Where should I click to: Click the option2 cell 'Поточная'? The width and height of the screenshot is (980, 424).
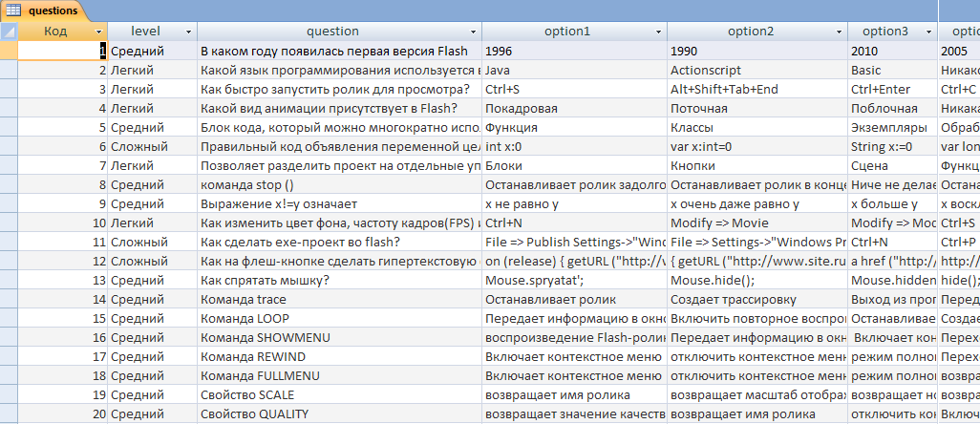click(757, 109)
